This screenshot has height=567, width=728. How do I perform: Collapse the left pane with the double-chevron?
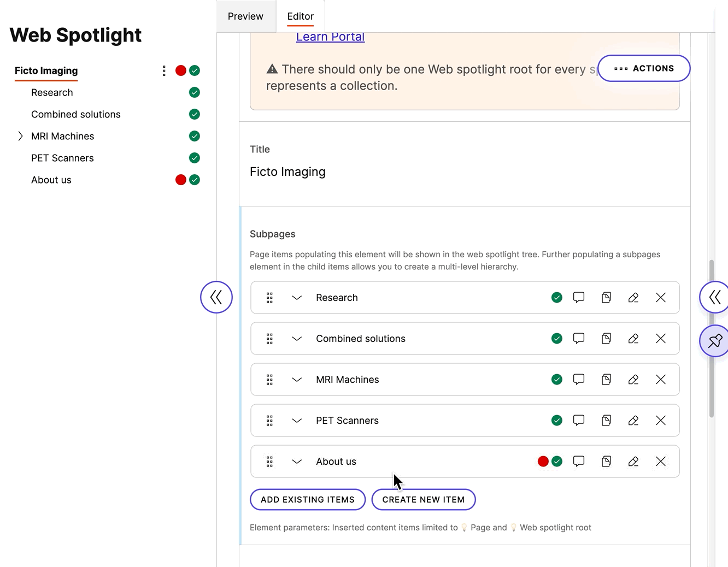pos(216,297)
